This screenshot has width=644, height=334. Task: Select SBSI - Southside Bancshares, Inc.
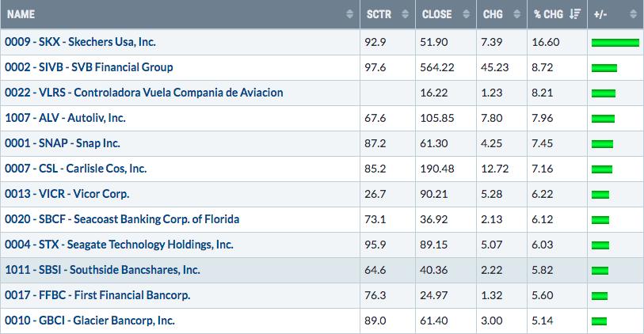click(102, 270)
